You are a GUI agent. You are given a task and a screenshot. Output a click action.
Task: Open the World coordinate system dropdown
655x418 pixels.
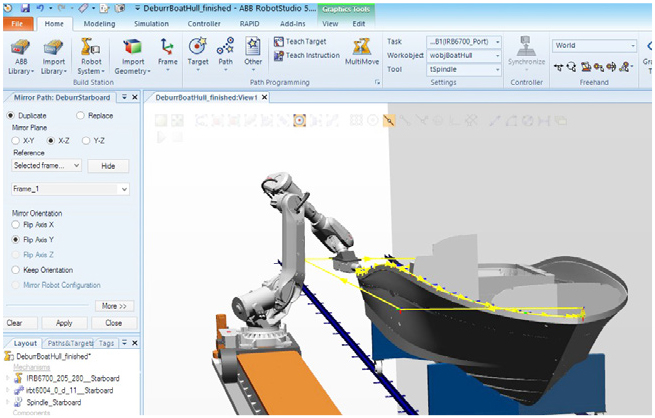(633, 45)
